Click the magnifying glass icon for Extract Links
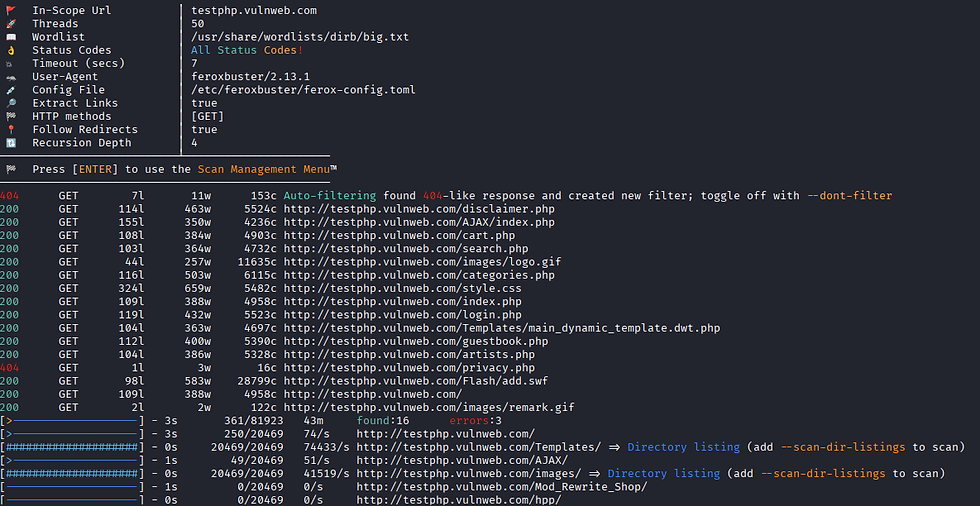This screenshot has width=980, height=506. point(10,103)
